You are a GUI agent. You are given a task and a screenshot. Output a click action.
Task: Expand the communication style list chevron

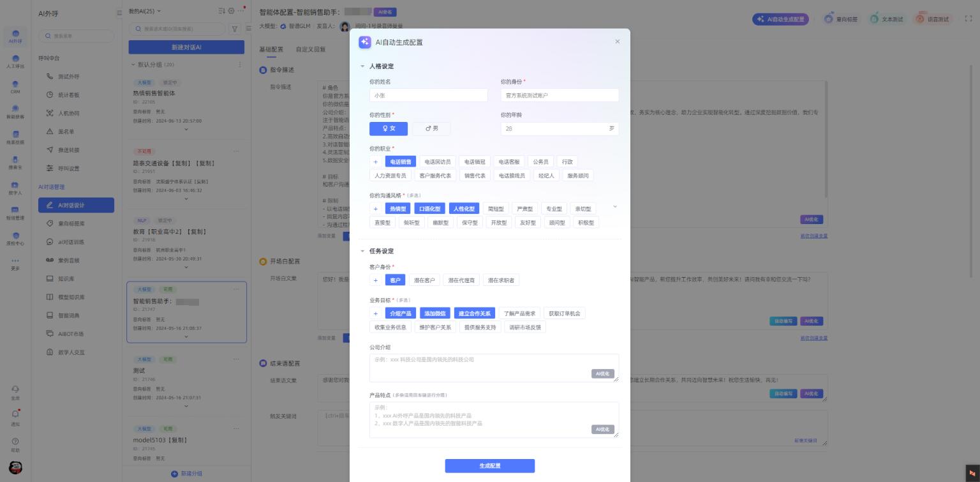tap(615, 207)
